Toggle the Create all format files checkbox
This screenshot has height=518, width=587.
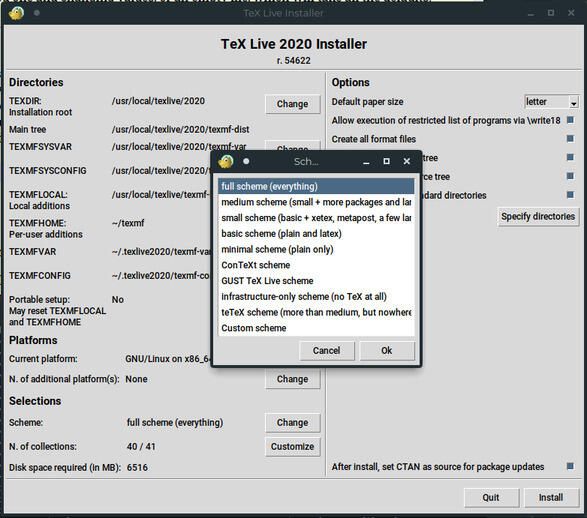click(x=570, y=138)
